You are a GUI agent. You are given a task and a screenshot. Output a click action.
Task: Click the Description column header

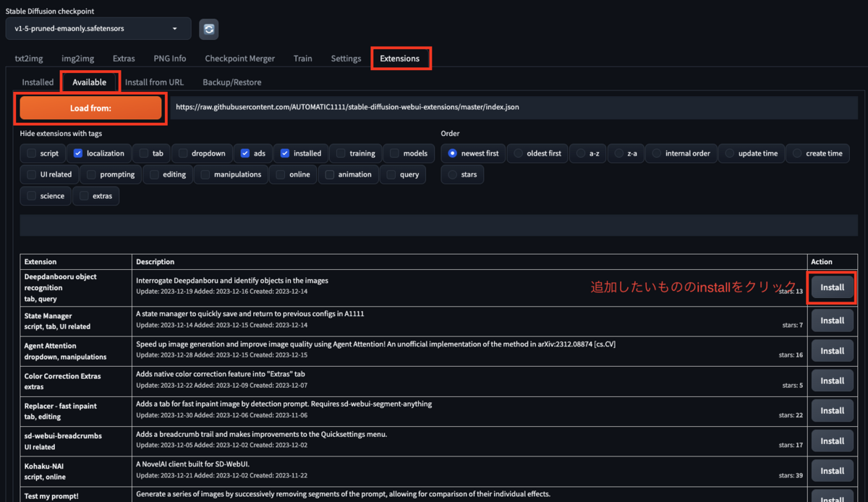pos(156,261)
